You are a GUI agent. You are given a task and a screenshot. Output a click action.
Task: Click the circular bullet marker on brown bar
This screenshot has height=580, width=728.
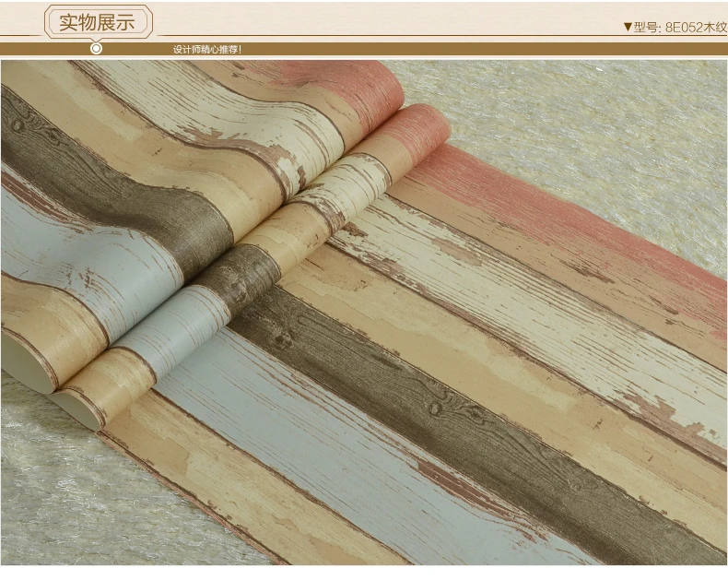[96, 48]
